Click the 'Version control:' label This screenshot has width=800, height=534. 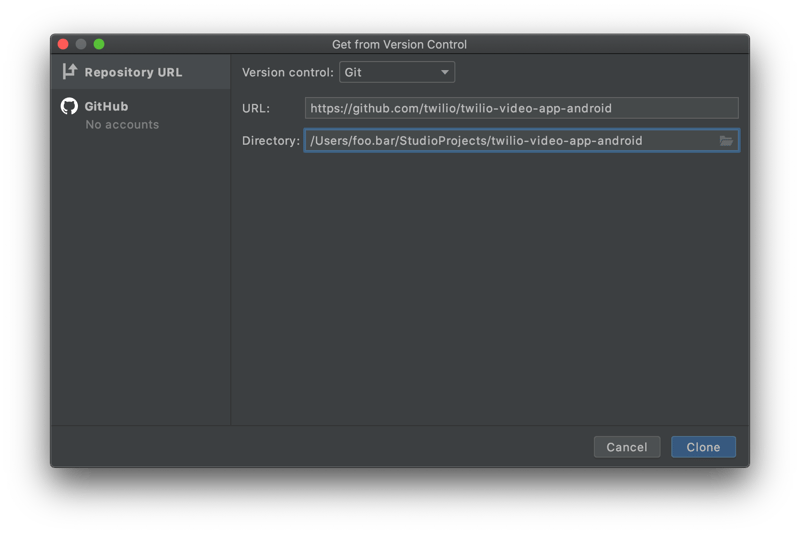point(288,72)
